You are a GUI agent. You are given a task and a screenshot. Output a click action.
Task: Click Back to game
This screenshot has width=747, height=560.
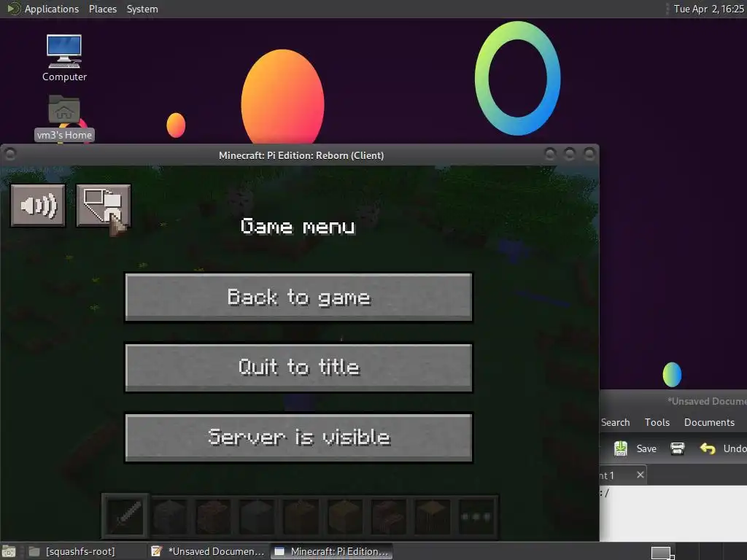click(298, 297)
